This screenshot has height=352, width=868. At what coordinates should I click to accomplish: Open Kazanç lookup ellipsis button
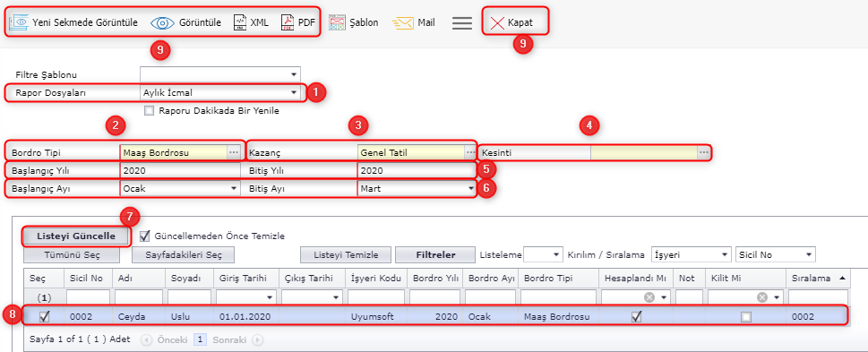click(x=470, y=151)
